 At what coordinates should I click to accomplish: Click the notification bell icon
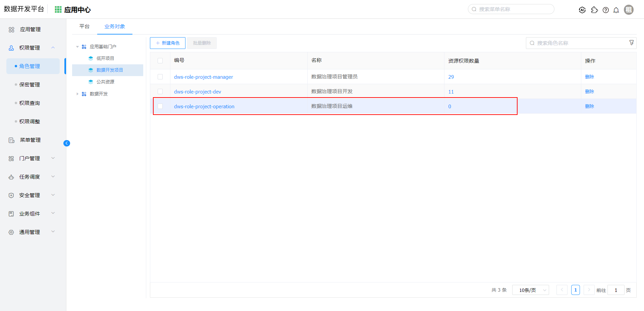(616, 10)
